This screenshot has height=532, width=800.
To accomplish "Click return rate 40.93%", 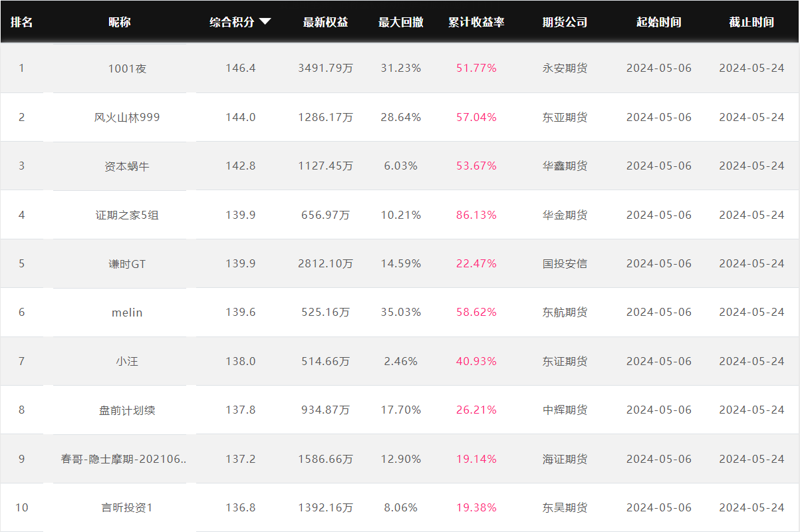I will click(x=476, y=361).
